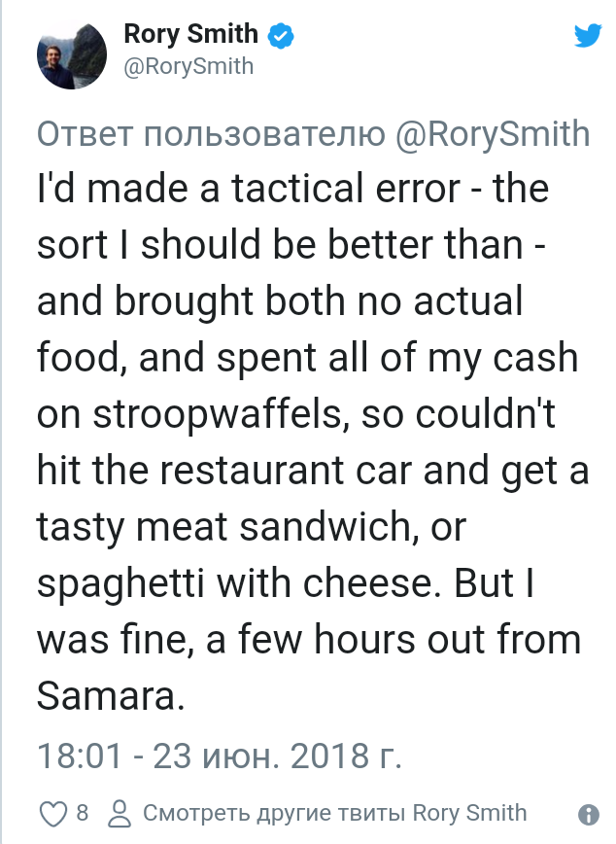Screen dimensions: 616x844
Task: Click the 'Ответ пользователю' reply label
Action: tap(212, 133)
